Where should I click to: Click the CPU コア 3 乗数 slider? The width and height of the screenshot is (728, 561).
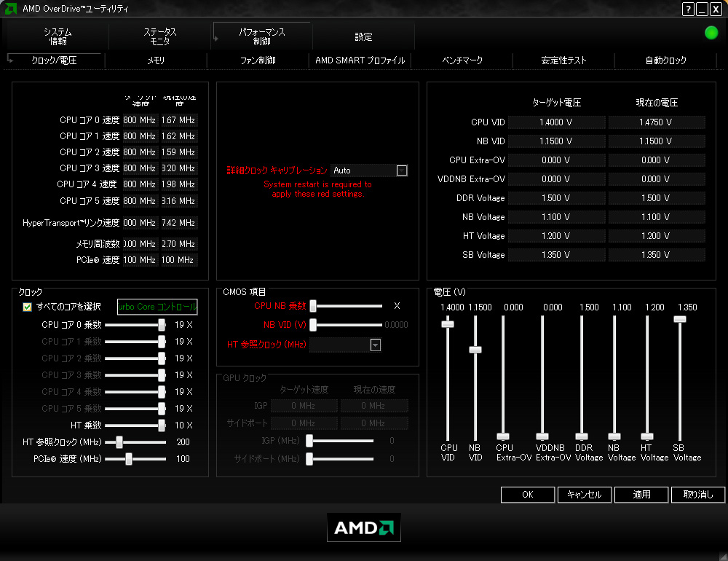pos(135,375)
